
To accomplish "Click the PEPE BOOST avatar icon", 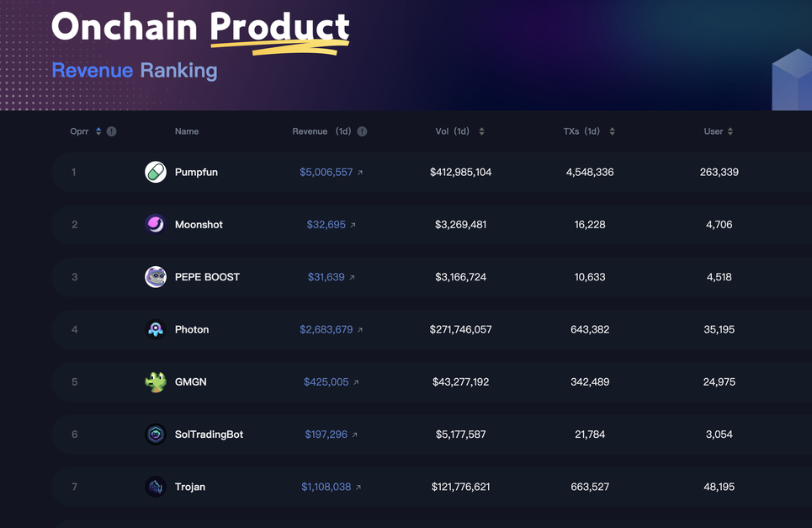I will pos(156,277).
